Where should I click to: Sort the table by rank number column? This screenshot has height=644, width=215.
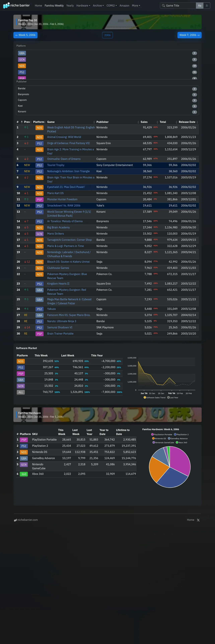tap(20, 122)
